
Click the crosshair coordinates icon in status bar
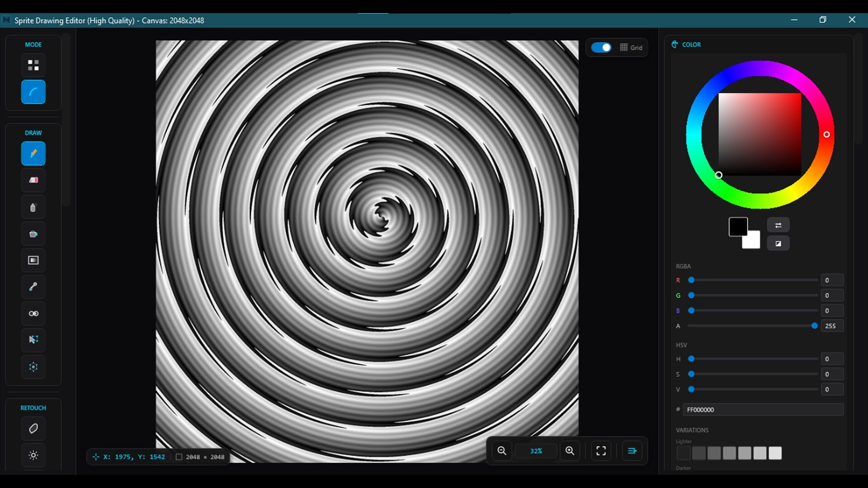pyautogui.click(x=96, y=457)
